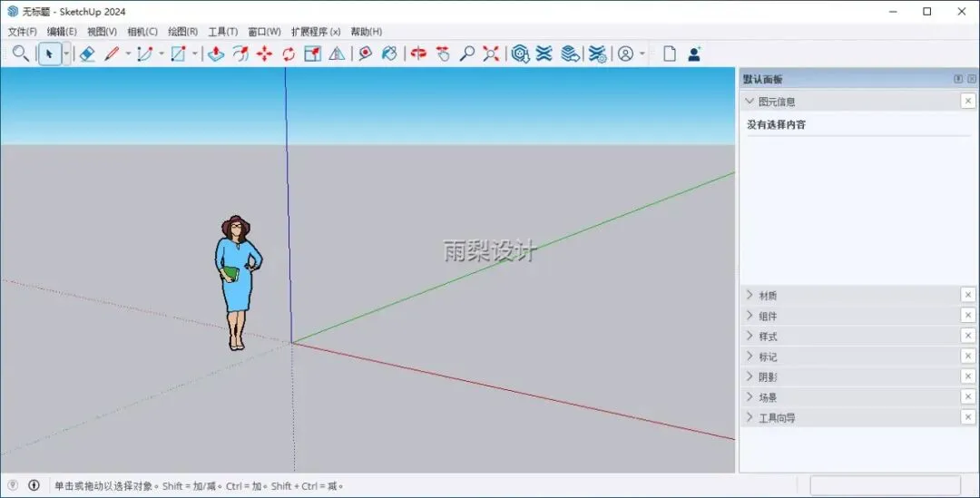This screenshot has height=498, width=980.
Task: Open the Rectangle tool dropdown arrow
Action: [194, 54]
